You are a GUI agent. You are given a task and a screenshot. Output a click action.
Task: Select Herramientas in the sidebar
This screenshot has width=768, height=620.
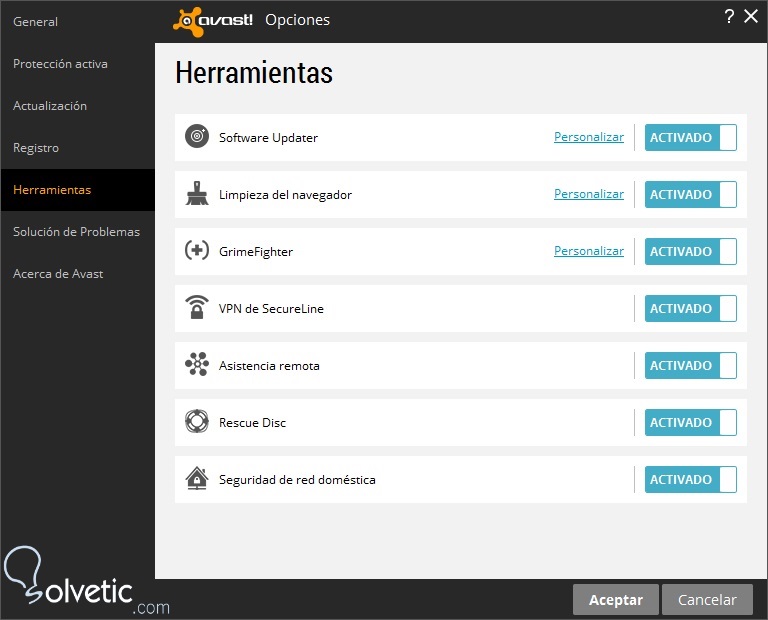click(x=78, y=190)
